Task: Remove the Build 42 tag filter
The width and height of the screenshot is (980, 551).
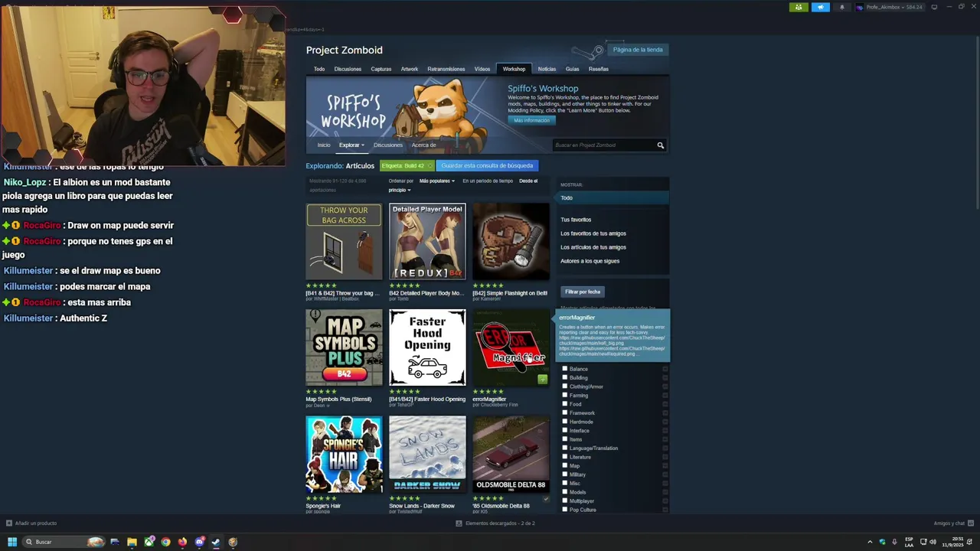Action: click(430, 165)
